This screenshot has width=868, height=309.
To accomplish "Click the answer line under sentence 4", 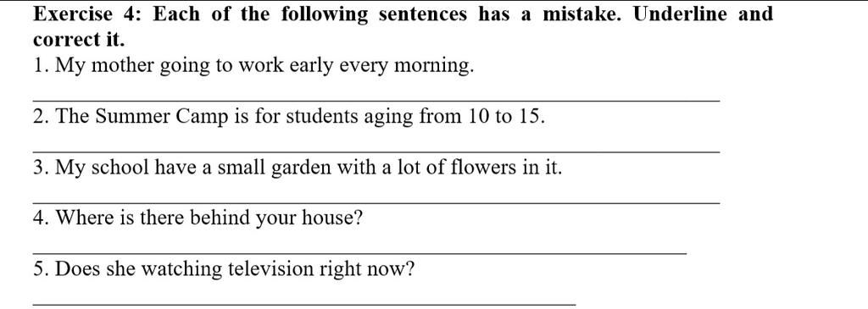I will [359, 253].
